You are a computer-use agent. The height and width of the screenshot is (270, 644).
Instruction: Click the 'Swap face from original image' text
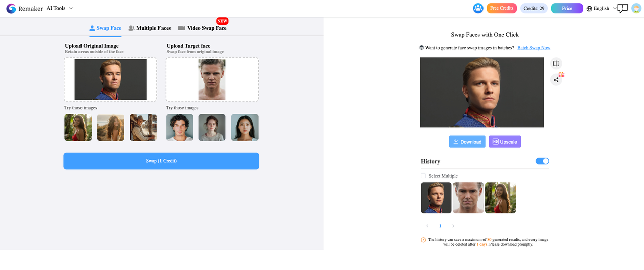coord(195,52)
